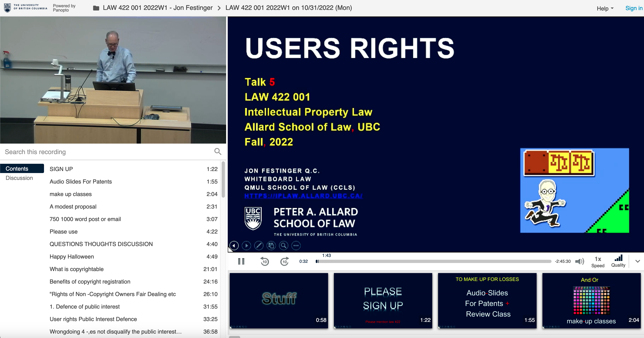Click the cartoon game image on the slide
Screen dimensions: 644x338
click(575, 190)
